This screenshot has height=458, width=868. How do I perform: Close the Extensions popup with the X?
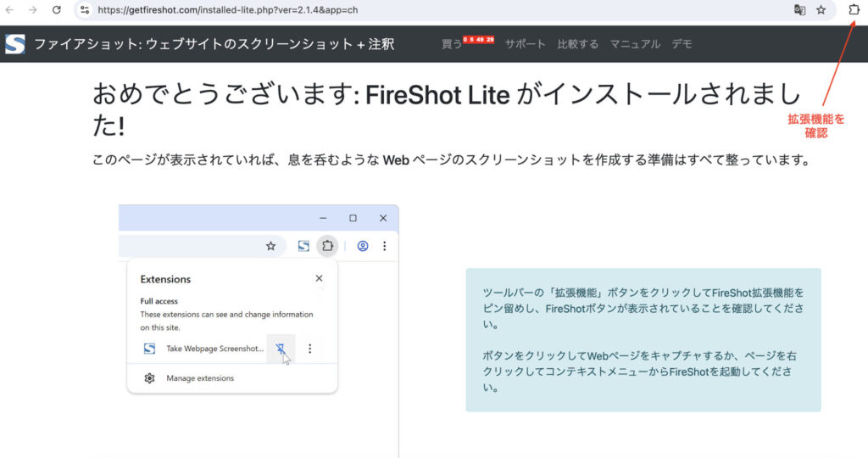point(319,278)
